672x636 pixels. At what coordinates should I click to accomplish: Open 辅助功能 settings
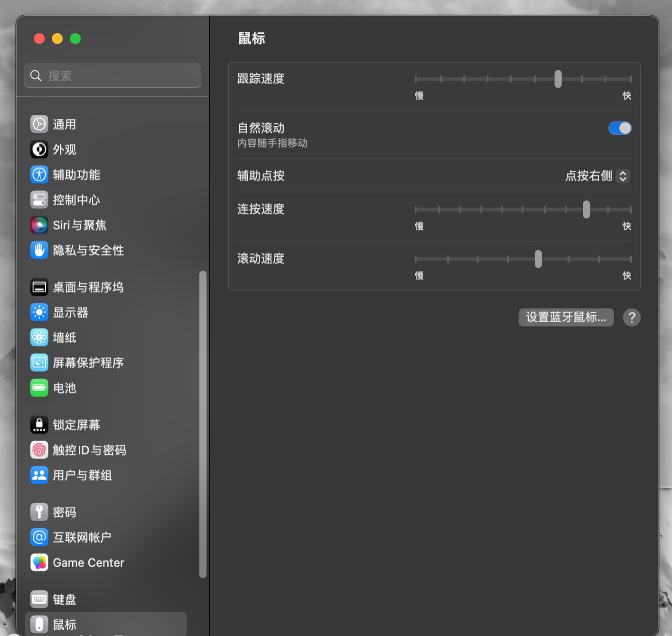tap(39, 175)
